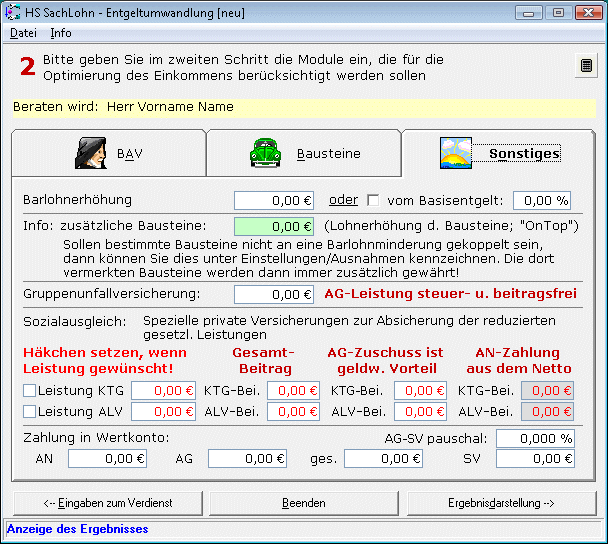Open the Info menu
608x544 pixels.
[61, 33]
